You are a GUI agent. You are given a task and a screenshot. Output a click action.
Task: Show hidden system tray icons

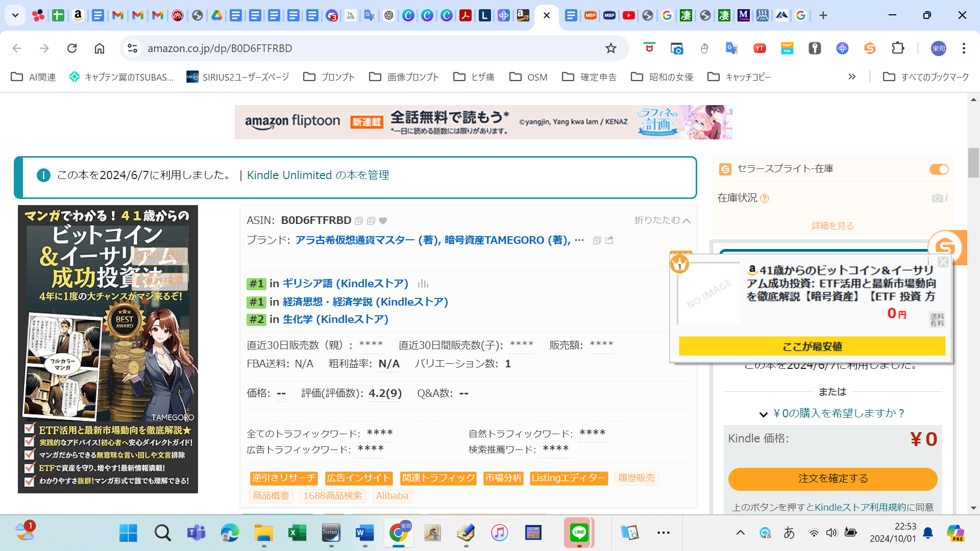(740, 533)
